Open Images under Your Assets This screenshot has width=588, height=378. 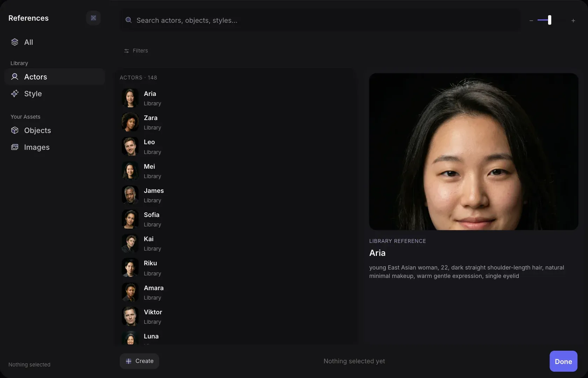[55, 147]
